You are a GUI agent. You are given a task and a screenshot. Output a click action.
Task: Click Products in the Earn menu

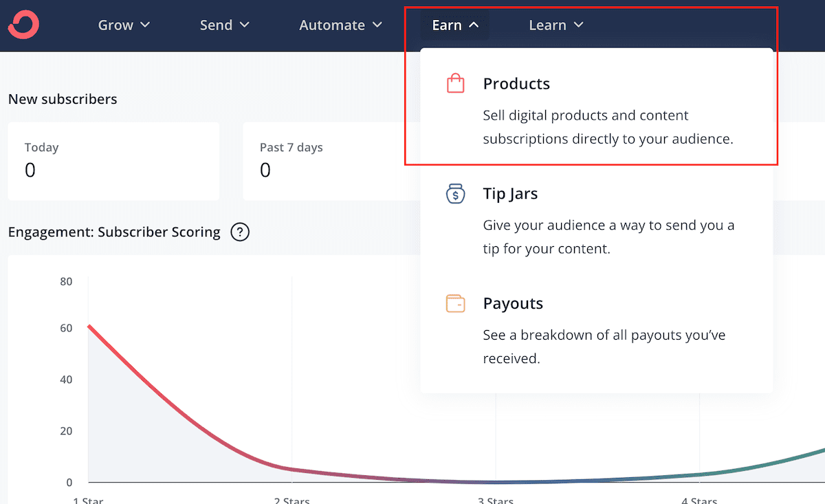tap(516, 83)
